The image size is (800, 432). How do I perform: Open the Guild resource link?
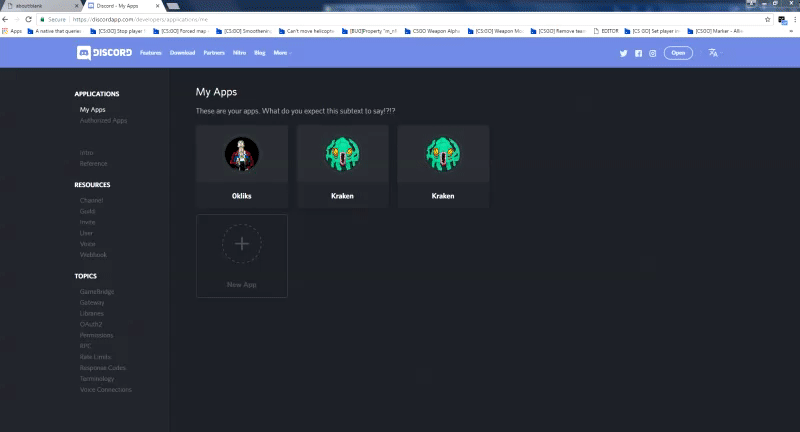[x=87, y=211]
